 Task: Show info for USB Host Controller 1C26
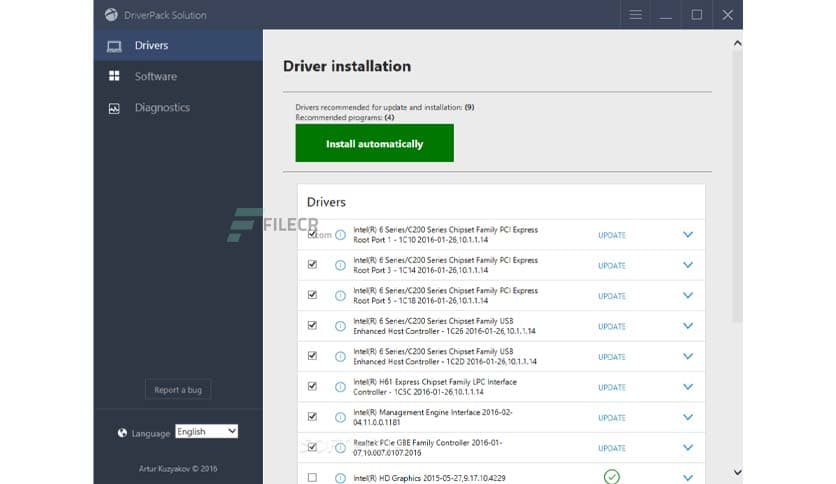(340, 326)
